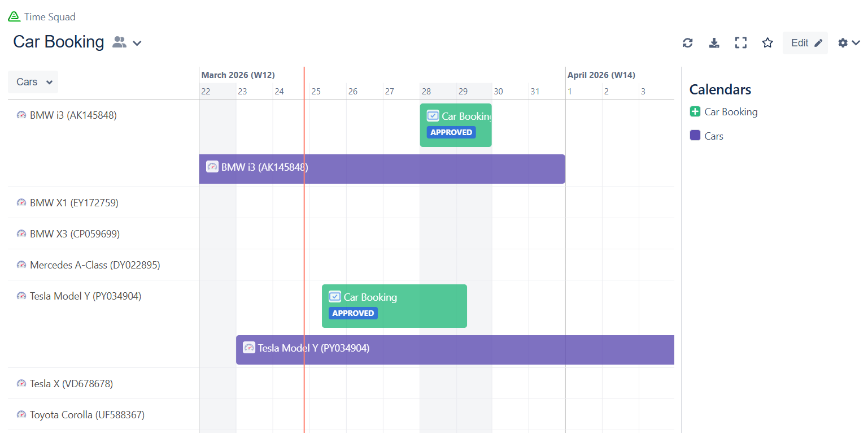868x433 pixels.
Task: Click the Time Squad logo icon
Action: 14,17
